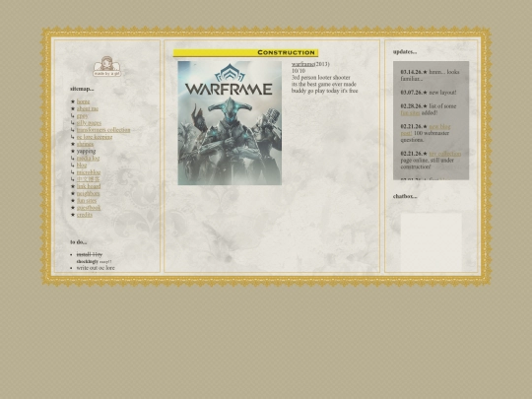532x399 pixels.
Task: Open the 'toy collection' update link
Action: 445,154
